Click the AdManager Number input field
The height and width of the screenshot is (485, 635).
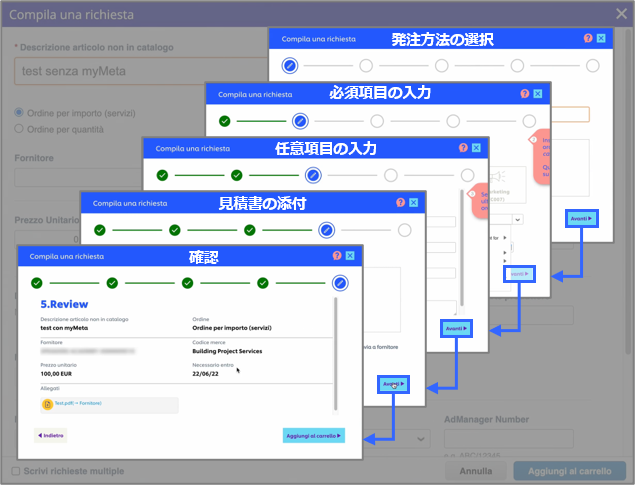[509, 439]
